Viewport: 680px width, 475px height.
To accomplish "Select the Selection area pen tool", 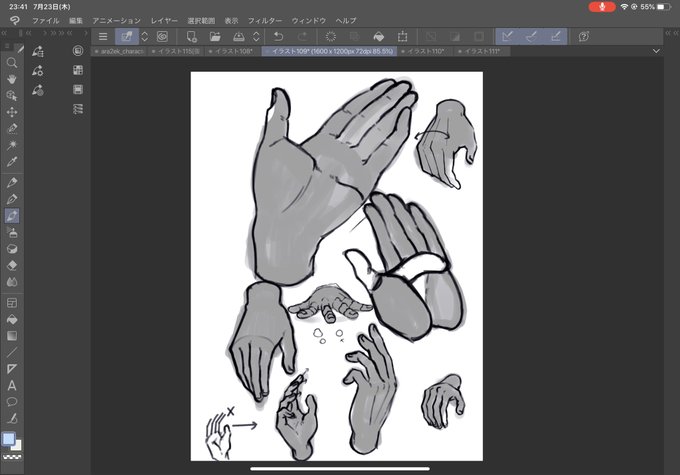I will click(x=12, y=128).
